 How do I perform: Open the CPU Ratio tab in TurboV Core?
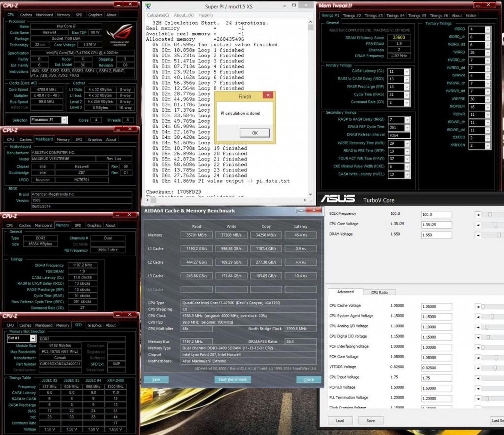point(379,292)
